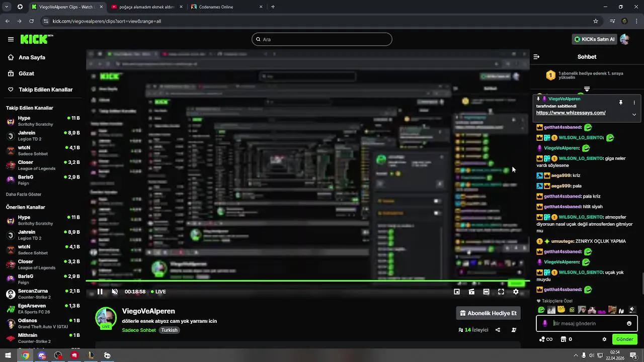Select the yellow cat emote

[x=561, y=310]
